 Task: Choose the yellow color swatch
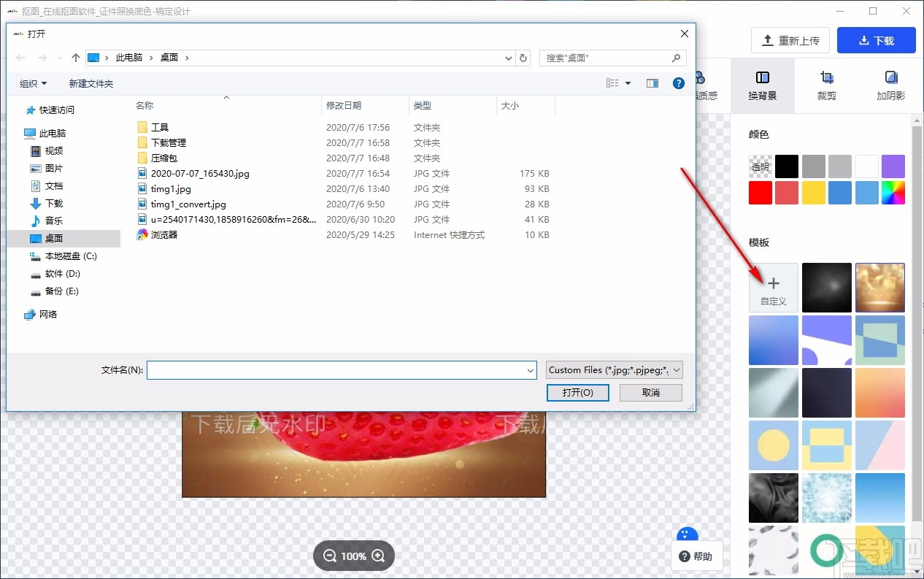814,193
